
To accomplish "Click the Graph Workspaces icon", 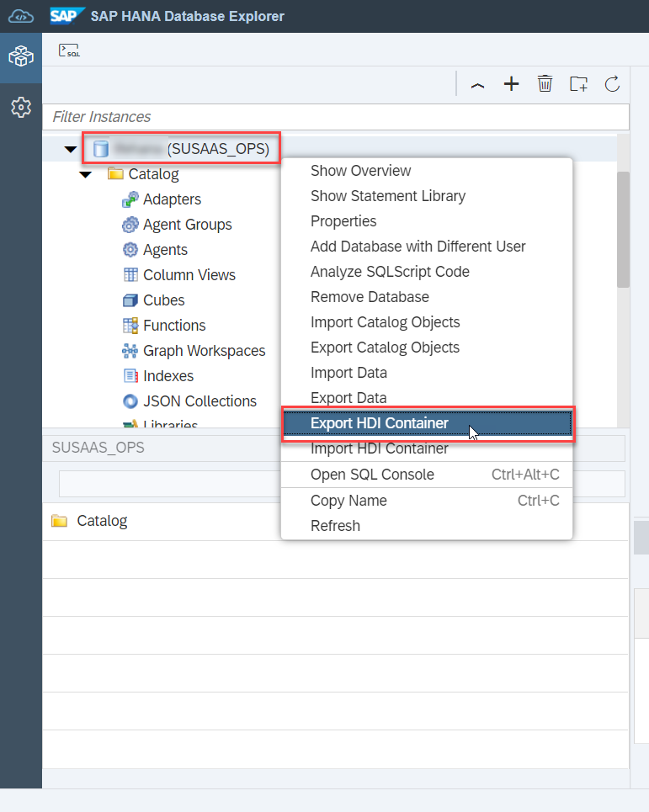I will point(130,351).
